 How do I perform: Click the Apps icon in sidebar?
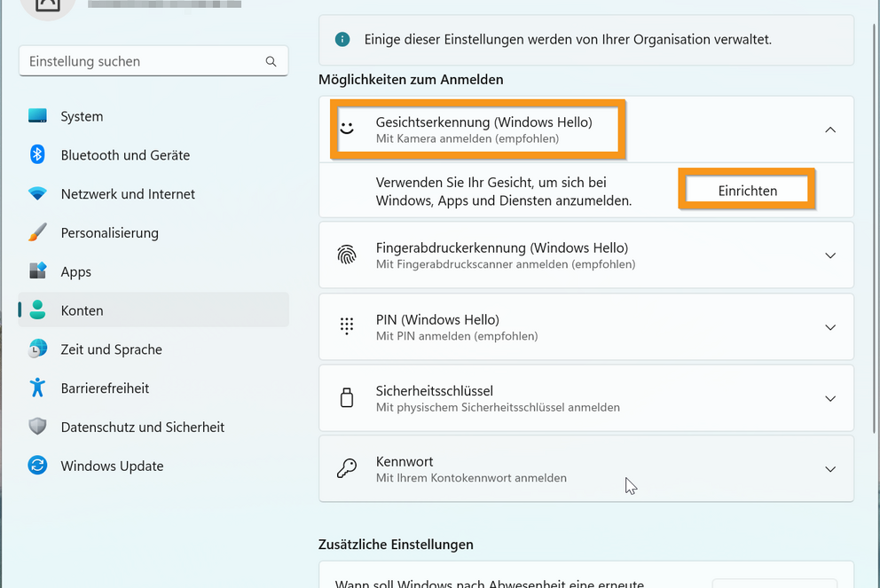[x=37, y=271]
